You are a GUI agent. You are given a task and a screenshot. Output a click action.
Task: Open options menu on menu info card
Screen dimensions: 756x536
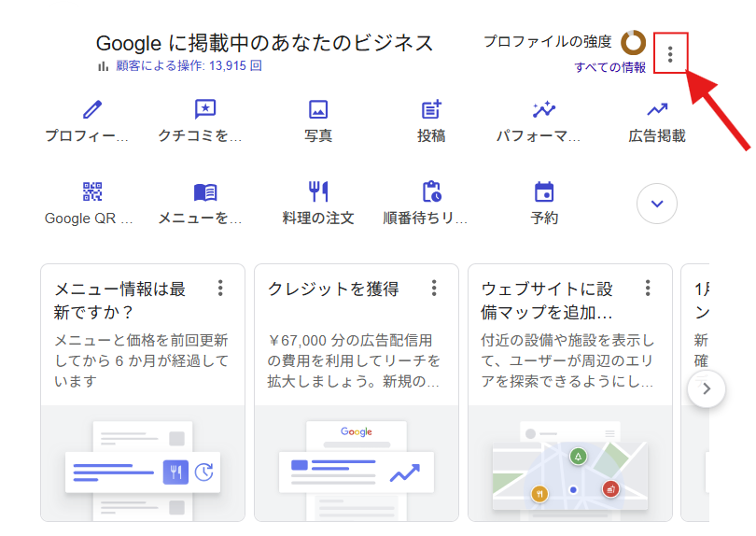[x=220, y=288]
